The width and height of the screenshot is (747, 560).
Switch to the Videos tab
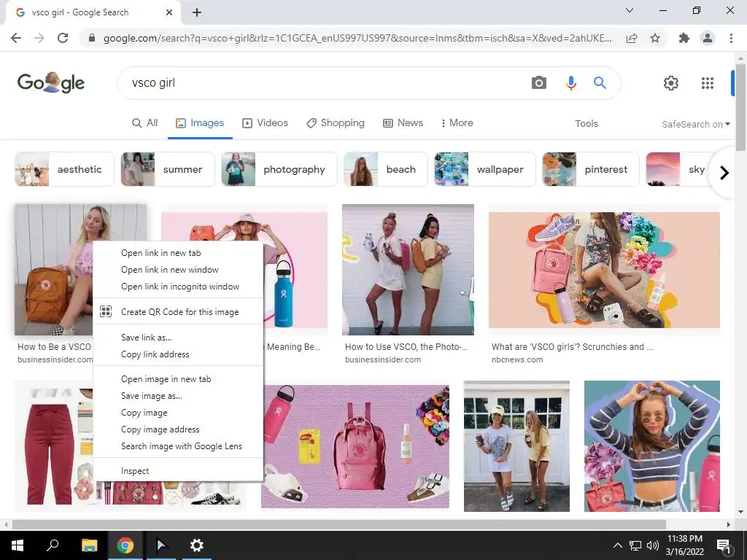click(266, 122)
